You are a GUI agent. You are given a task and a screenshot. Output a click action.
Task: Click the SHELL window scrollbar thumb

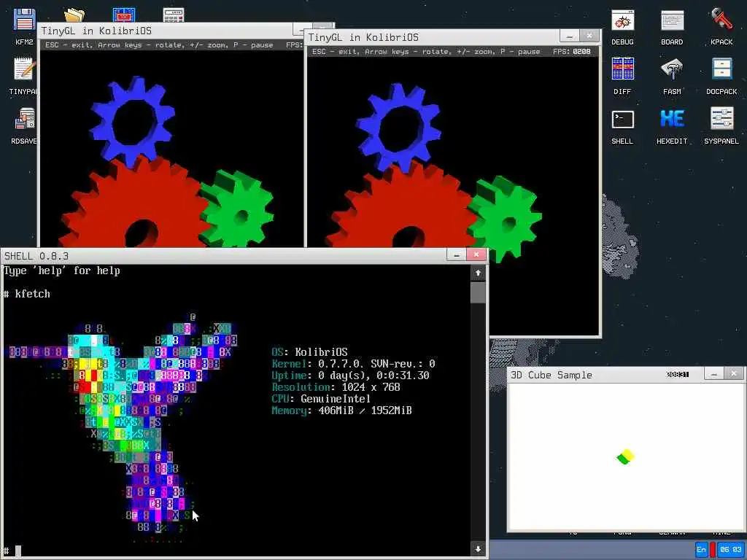click(x=478, y=292)
